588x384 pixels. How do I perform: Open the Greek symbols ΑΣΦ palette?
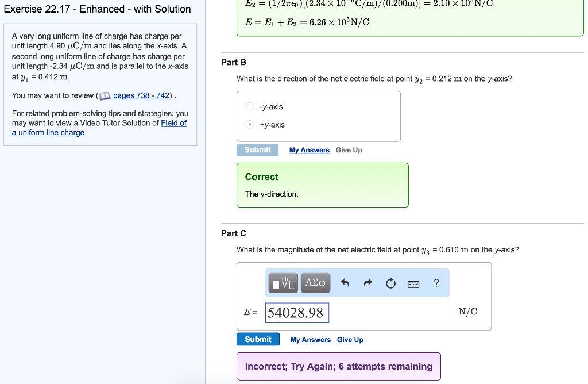[x=315, y=283]
